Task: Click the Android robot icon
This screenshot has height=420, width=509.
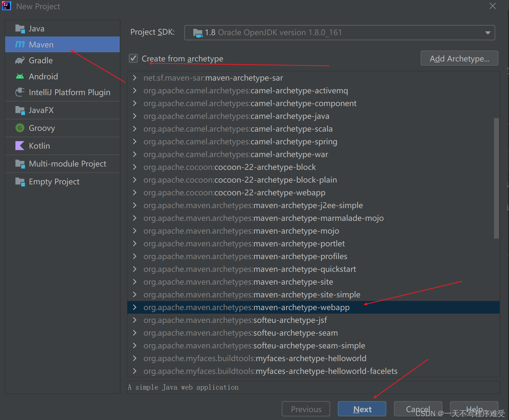Action: 20,76
